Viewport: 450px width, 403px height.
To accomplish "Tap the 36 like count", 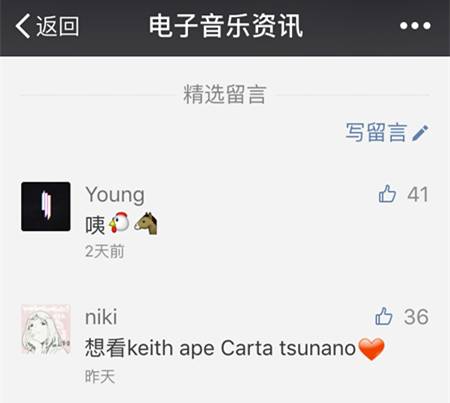I will pyautogui.click(x=416, y=317).
